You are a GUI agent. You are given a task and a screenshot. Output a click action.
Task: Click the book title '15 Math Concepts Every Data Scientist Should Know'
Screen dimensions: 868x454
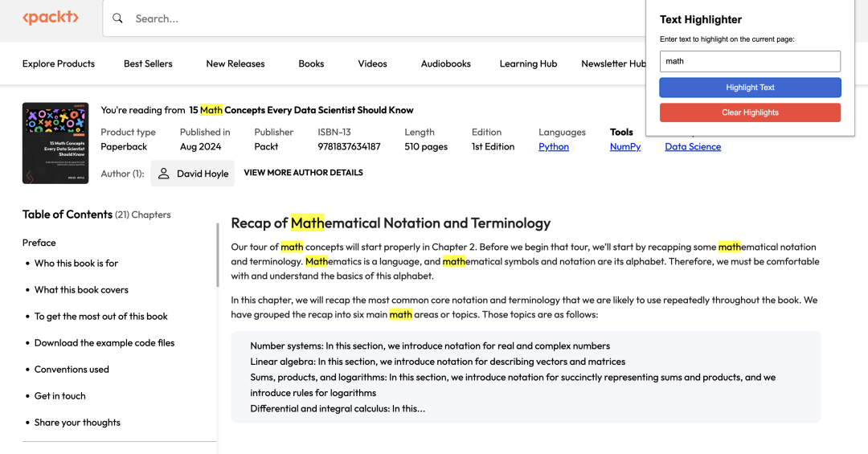[x=301, y=110]
